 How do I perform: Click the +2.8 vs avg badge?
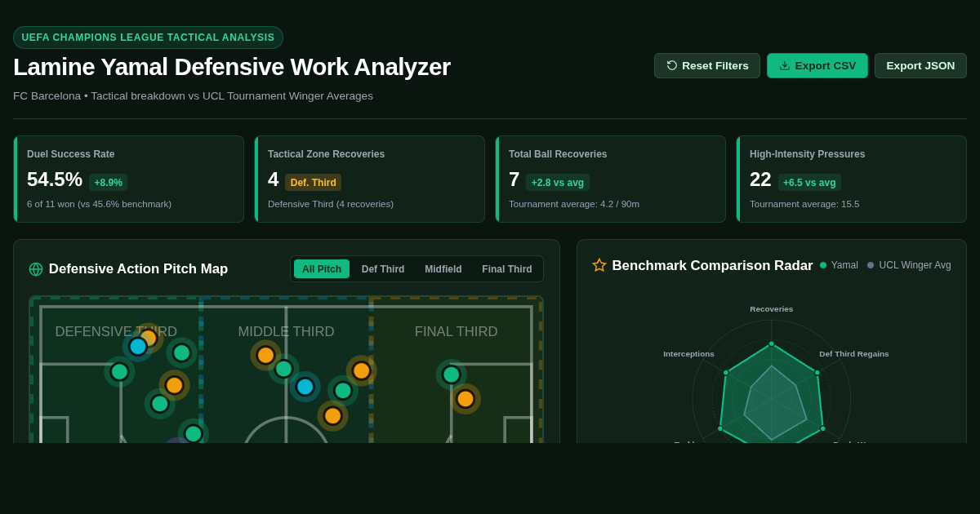click(x=558, y=183)
